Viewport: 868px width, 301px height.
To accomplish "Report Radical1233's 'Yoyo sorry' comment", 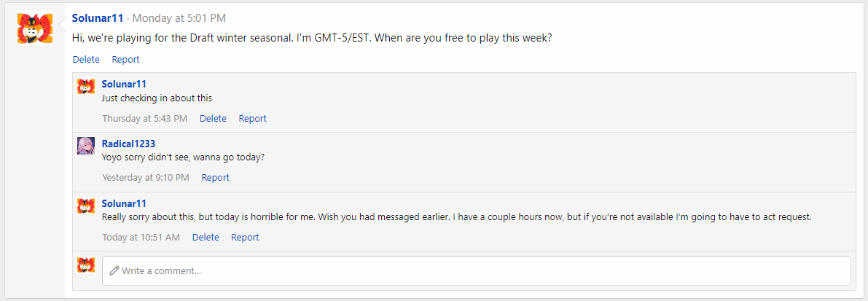I will (x=215, y=177).
